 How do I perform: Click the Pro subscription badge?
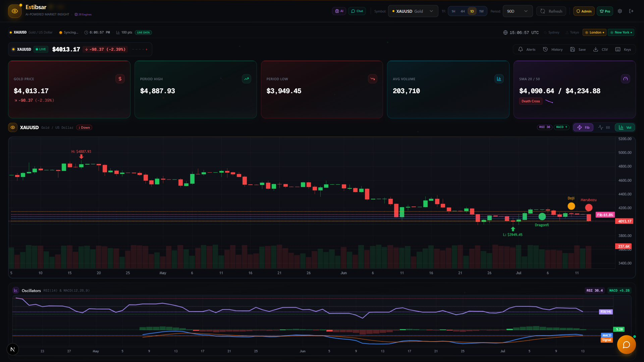click(x=605, y=11)
